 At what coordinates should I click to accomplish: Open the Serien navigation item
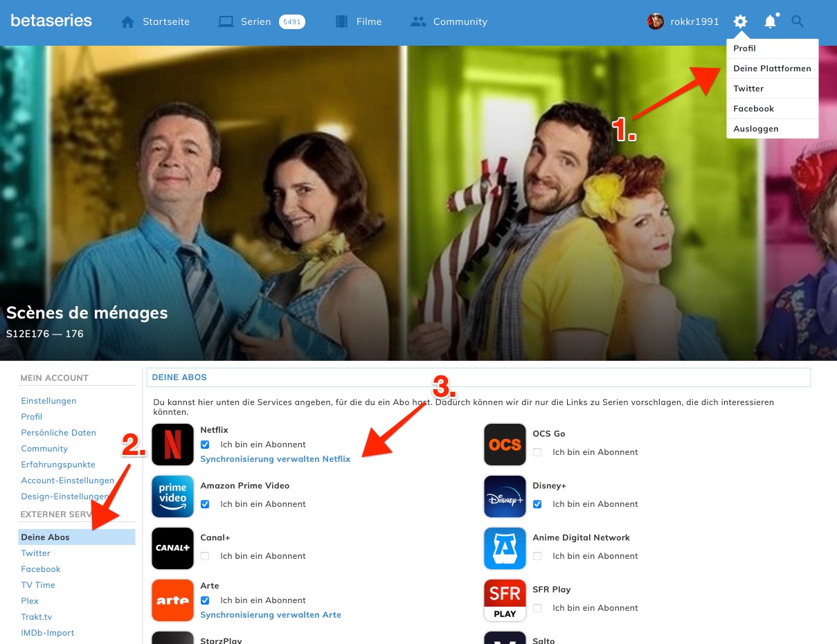[255, 21]
